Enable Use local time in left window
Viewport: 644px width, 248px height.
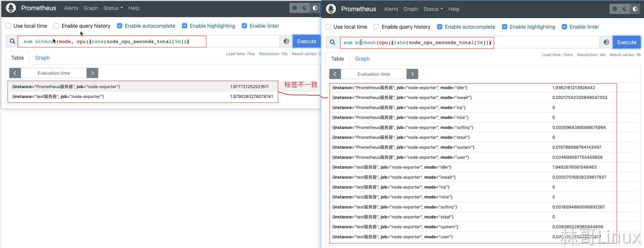click(9, 26)
